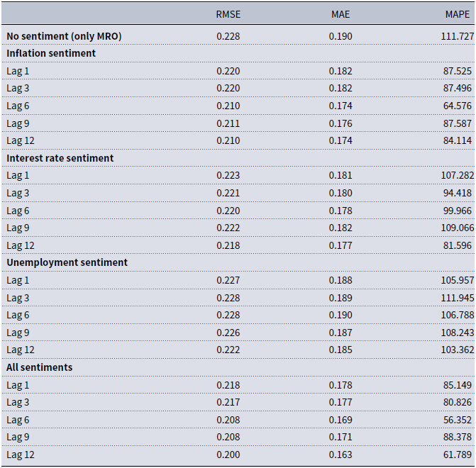
Task: Click RMSE value 0.200 in the last row
Action: point(228,455)
